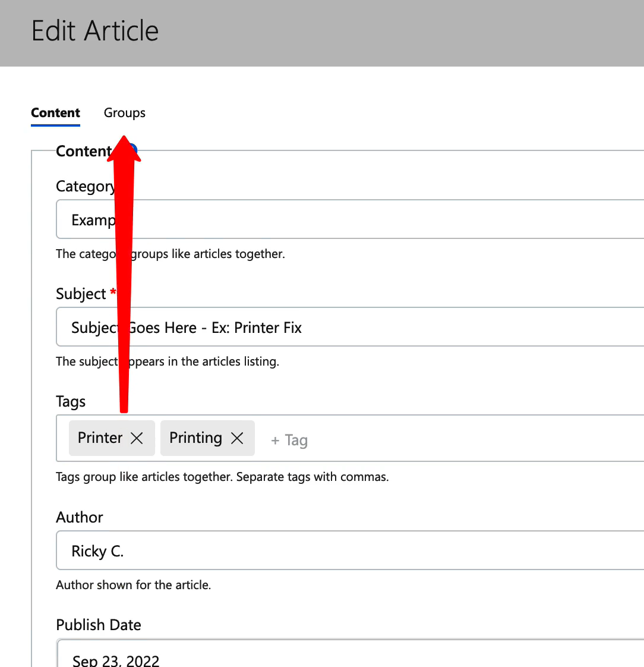This screenshot has width=644, height=667.
Task: Click the tags help text about commas
Action: (x=222, y=477)
